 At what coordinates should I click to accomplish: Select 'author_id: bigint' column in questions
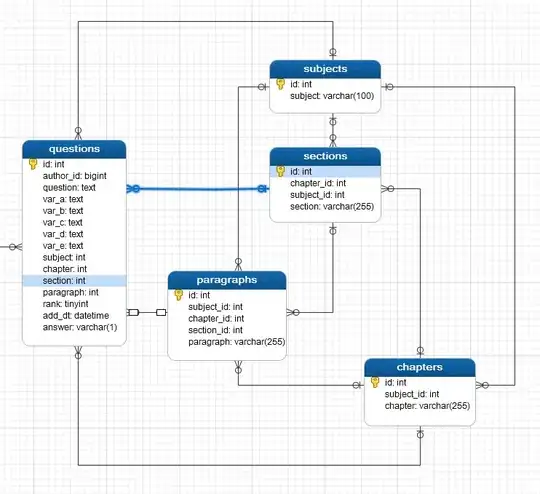[x=74, y=176]
